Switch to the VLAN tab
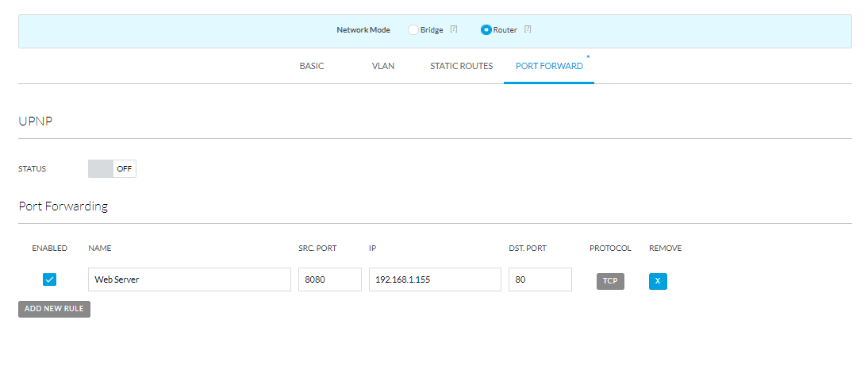Screen dimensions: 868x370 pyautogui.click(x=383, y=66)
